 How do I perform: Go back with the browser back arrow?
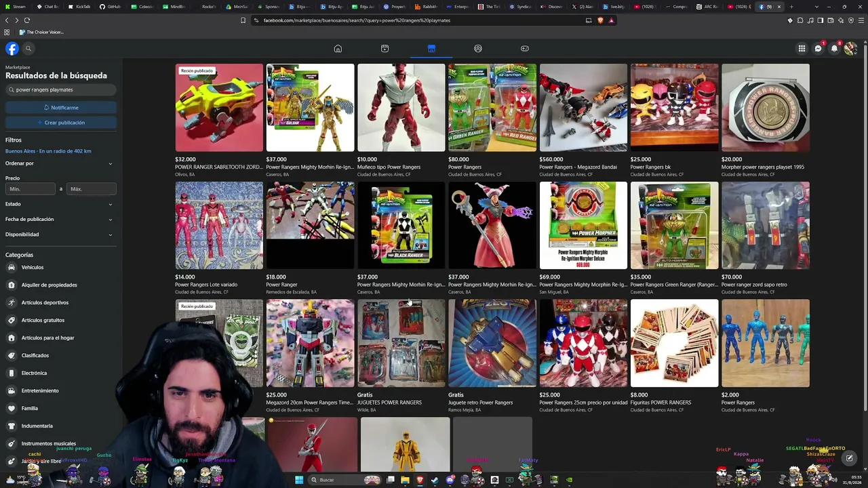(x=7, y=20)
